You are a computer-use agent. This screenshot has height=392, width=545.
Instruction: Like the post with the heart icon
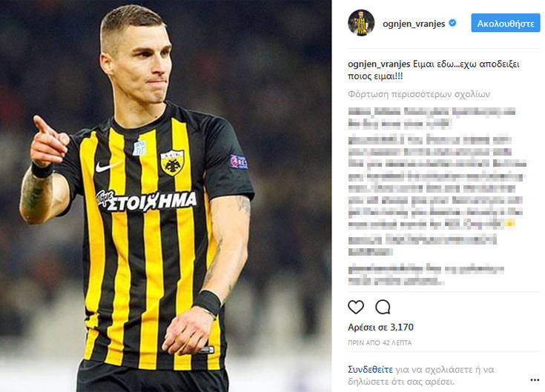pyautogui.click(x=356, y=308)
